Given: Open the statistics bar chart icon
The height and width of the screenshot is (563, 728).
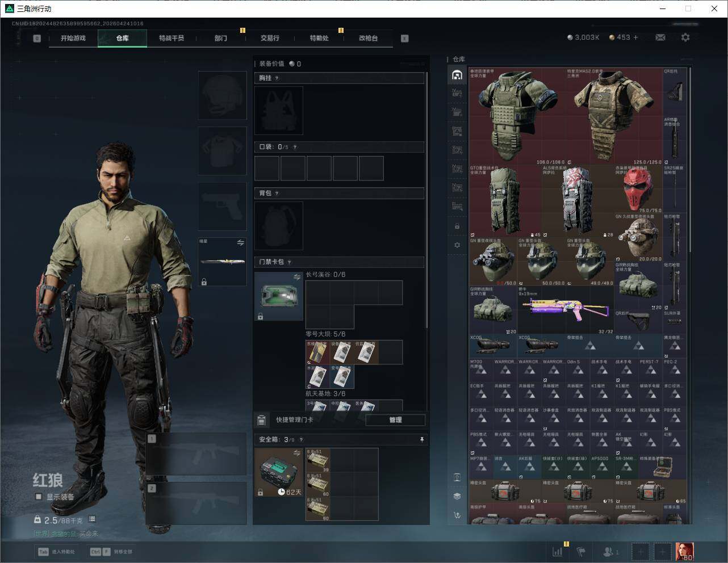Looking at the screenshot, I should coord(558,551).
